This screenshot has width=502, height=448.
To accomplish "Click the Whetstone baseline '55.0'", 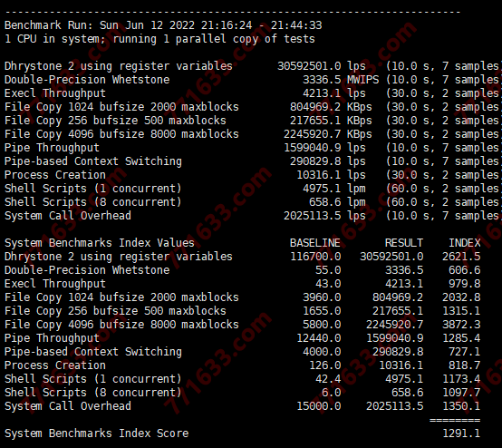I will (328, 270).
